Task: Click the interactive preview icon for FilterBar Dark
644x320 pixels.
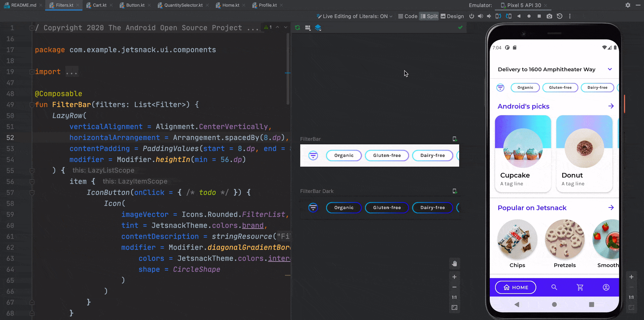Action: (x=455, y=191)
